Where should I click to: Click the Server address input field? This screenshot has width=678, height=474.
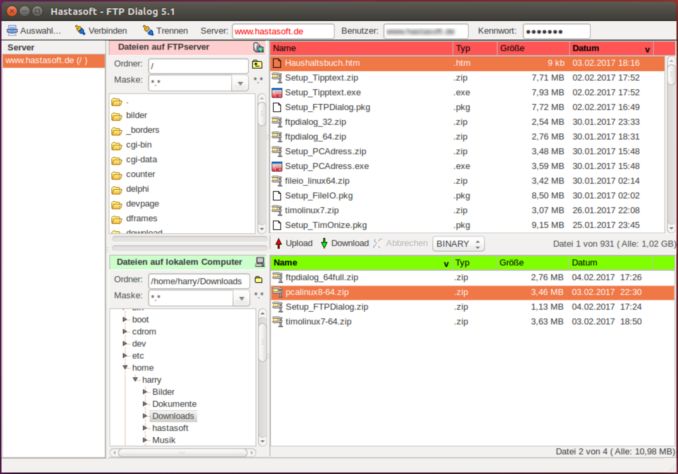coord(283,32)
